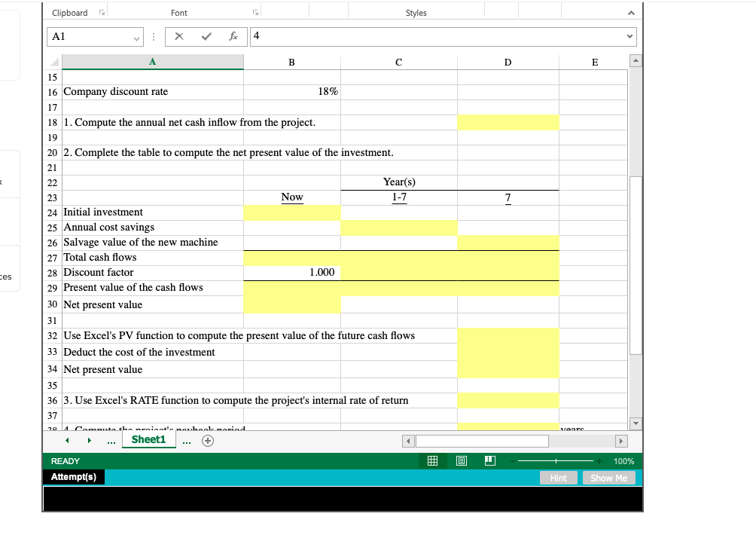Click the Name Box dropdown arrow

[136, 36]
